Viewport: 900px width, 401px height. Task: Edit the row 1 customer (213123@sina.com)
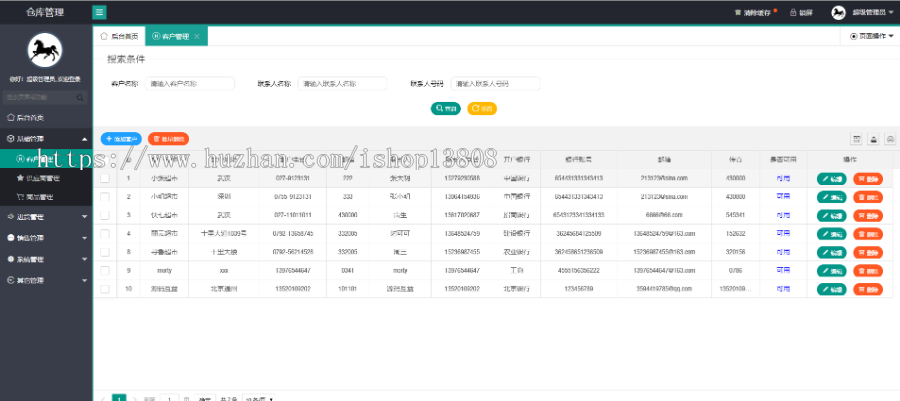832,179
